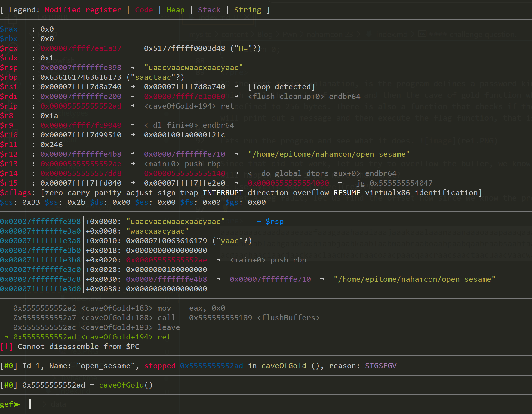This screenshot has width=532, height=414.
Task: Click $r11 value 0x246
Action: click(51, 145)
